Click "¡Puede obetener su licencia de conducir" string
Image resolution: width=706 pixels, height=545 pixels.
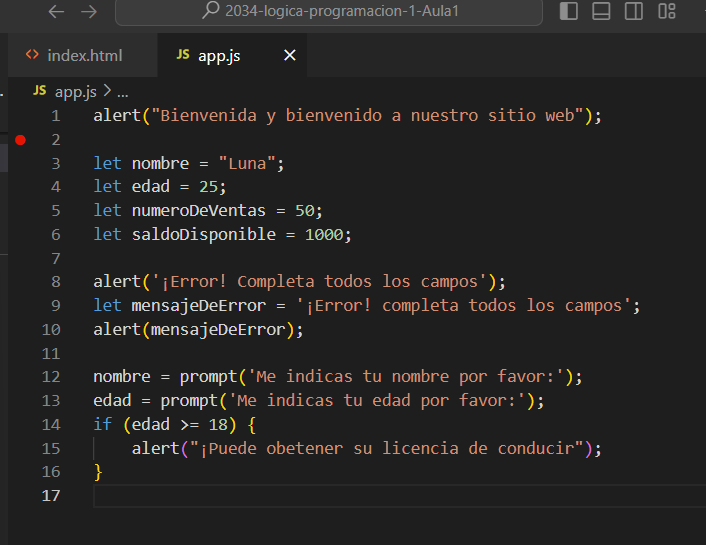[x=387, y=448]
